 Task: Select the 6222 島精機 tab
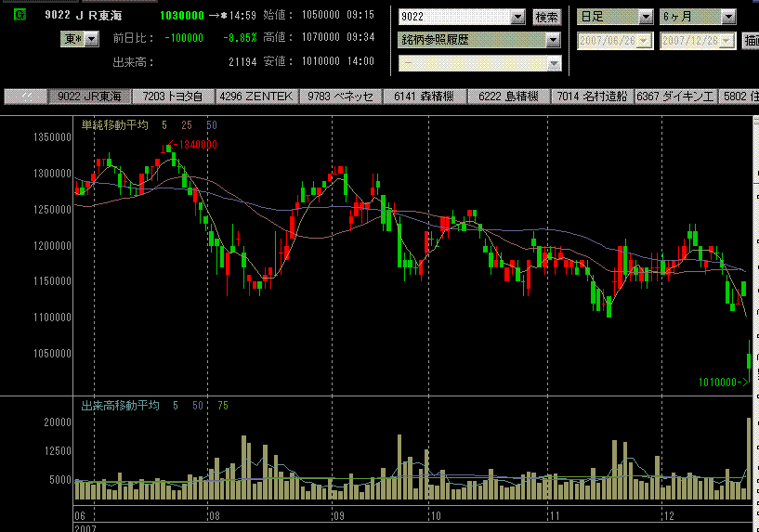click(x=508, y=96)
